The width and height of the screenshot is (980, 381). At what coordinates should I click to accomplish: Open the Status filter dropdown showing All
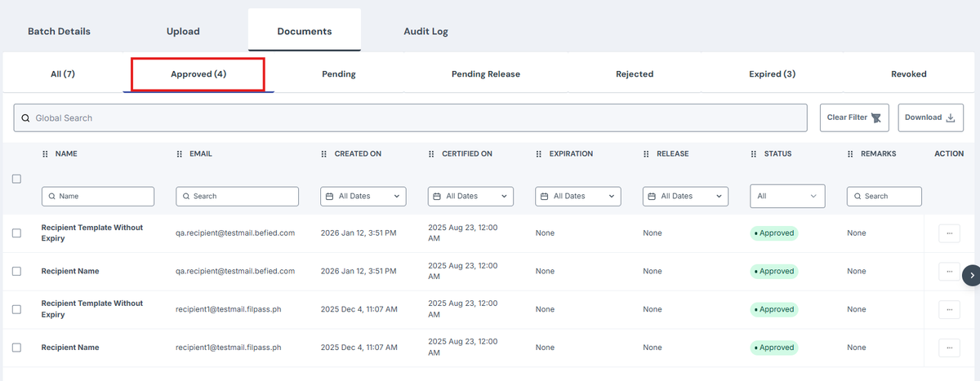coord(787,196)
